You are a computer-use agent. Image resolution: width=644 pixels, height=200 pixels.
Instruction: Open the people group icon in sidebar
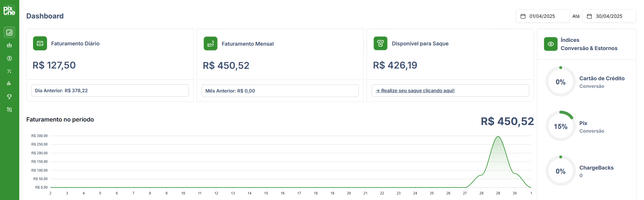[x=9, y=83]
